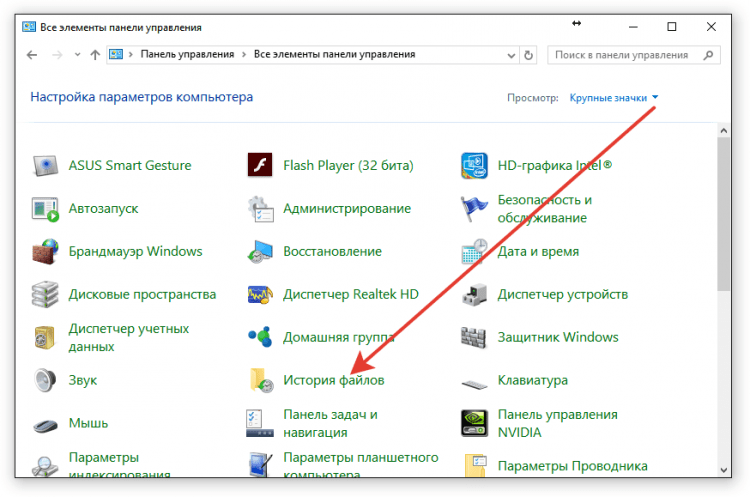Open the Диспетчер учетных данных safe icon

click(44, 338)
